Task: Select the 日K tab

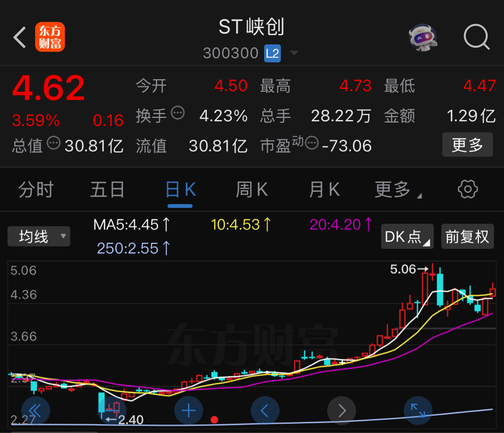Action: (x=180, y=190)
